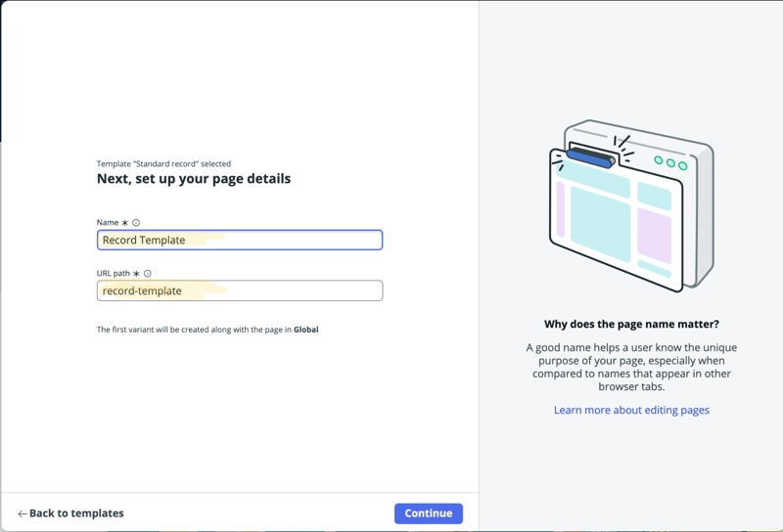Open Learn more about editing pages link

pyautogui.click(x=631, y=411)
